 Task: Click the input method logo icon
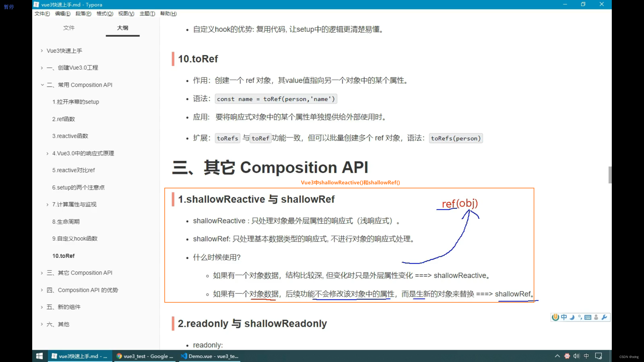[555, 317]
